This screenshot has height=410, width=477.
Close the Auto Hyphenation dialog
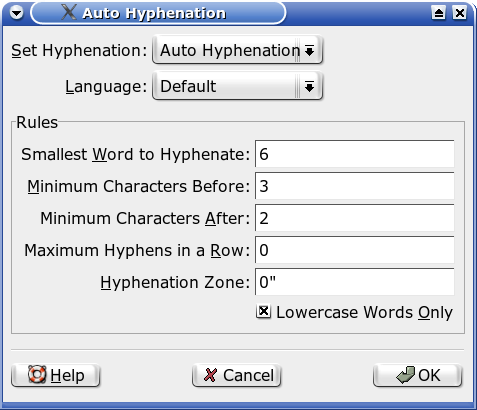point(459,13)
